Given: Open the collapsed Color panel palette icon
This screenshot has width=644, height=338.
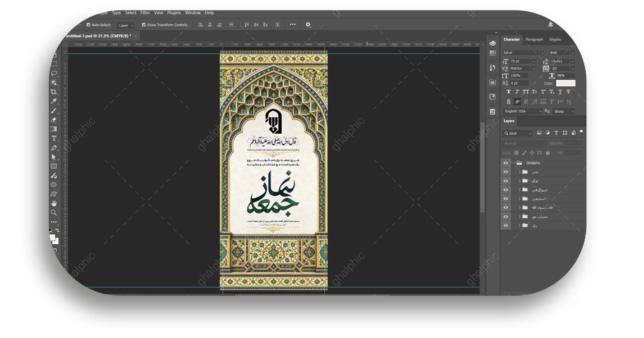Looking at the screenshot, I should pyautogui.click(x=493, y=43).
